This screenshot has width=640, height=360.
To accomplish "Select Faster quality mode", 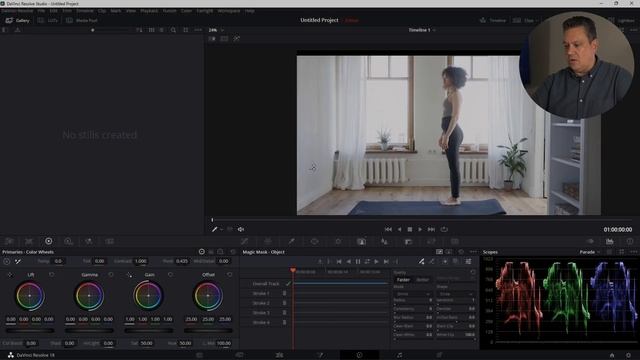I will coord(403,280).
